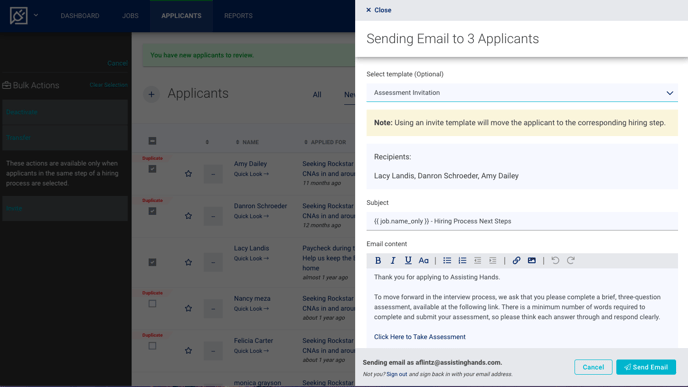
Task: Click the plus icon beside Applicants heading
Action: [151, 94]
